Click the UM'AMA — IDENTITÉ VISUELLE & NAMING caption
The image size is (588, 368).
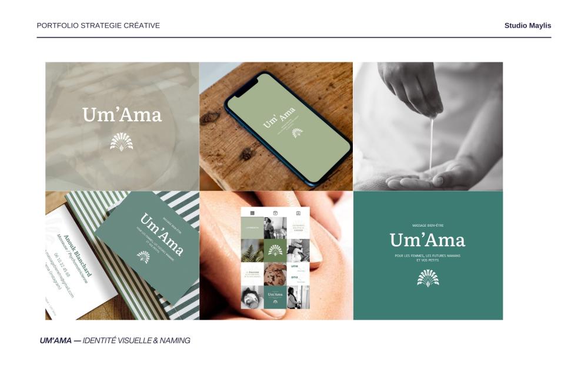click(115, 340)
